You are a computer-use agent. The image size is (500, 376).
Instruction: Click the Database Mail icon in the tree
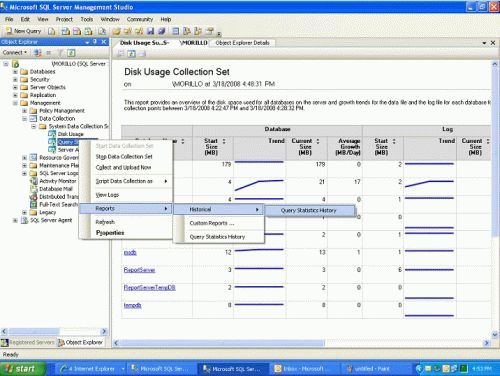point(34,189)
